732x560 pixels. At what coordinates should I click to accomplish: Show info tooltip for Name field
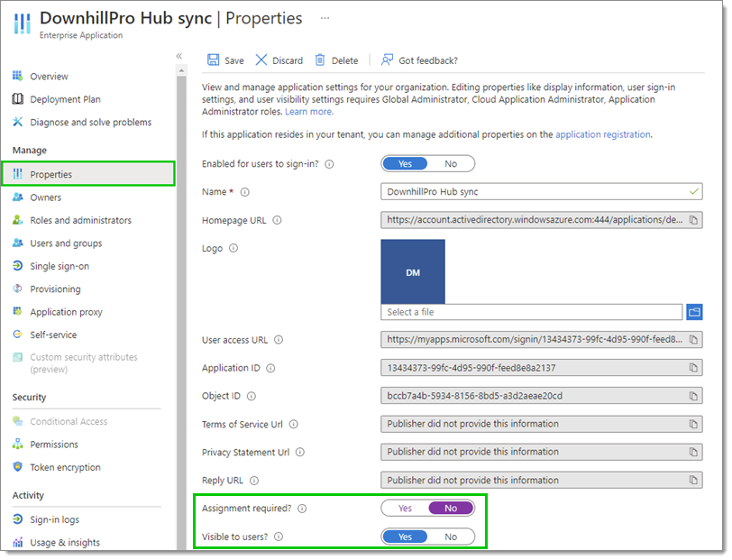pos(244,192)
